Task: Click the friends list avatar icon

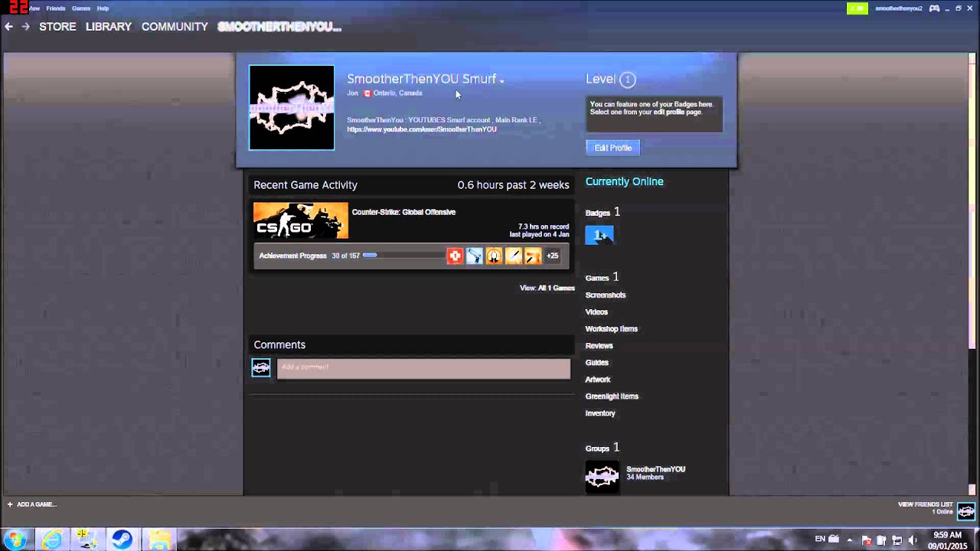Action: click(966, 510)
